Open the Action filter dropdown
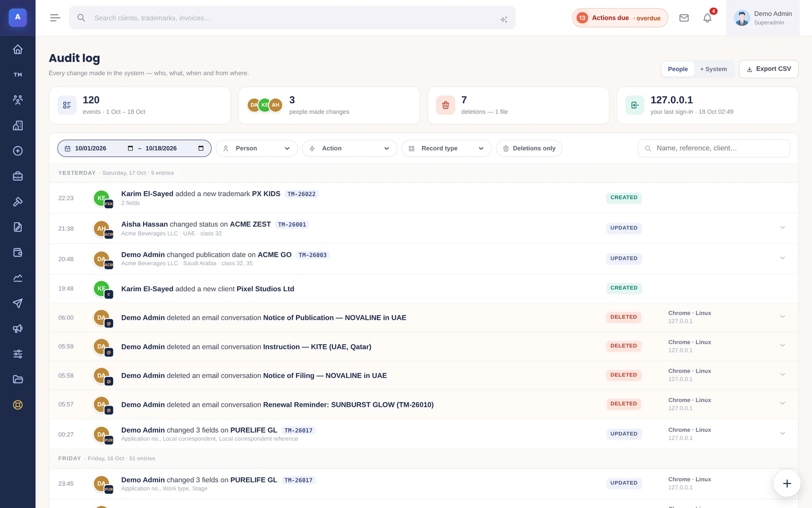Screen dimensions: 812x508 (350, 149)
